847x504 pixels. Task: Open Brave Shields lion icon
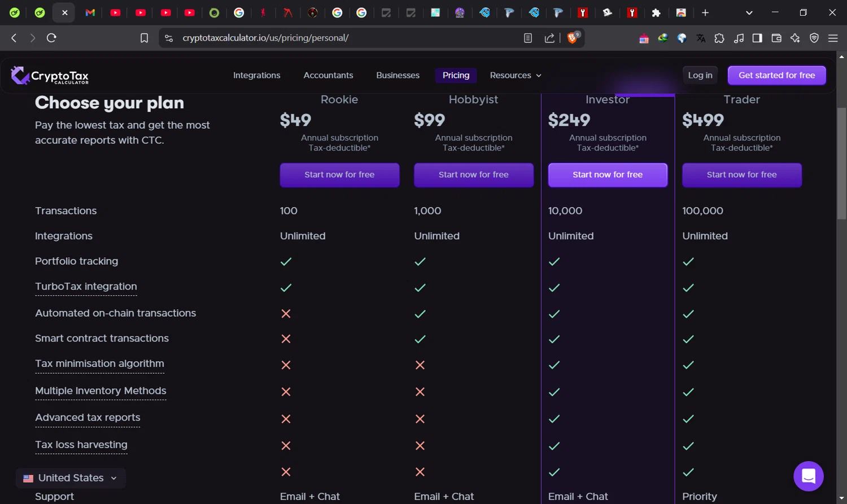pos(573,38)
